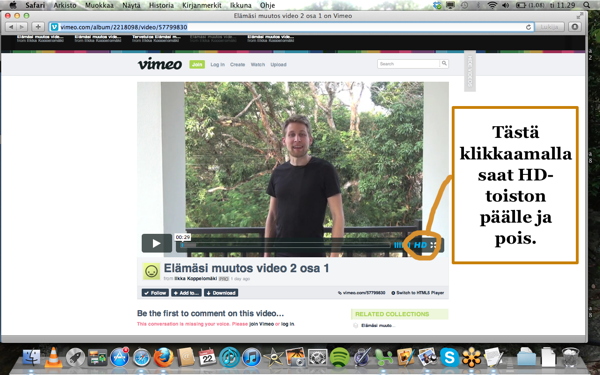Click the Lukija reader button
Viewport: 600px width, 375px height.
(x=549, y=27)
